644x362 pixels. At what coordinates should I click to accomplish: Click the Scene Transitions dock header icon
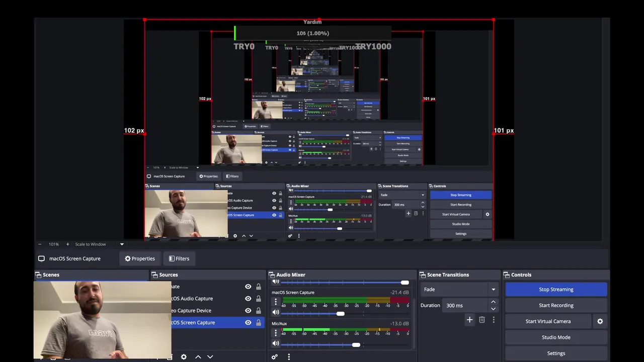click(x=423, y=275)
